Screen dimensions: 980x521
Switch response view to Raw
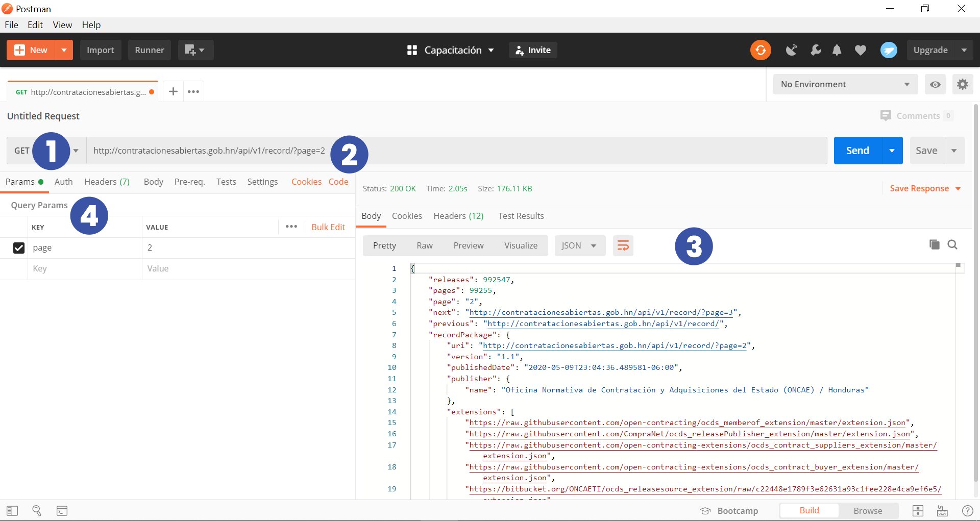tap(425, 245)
